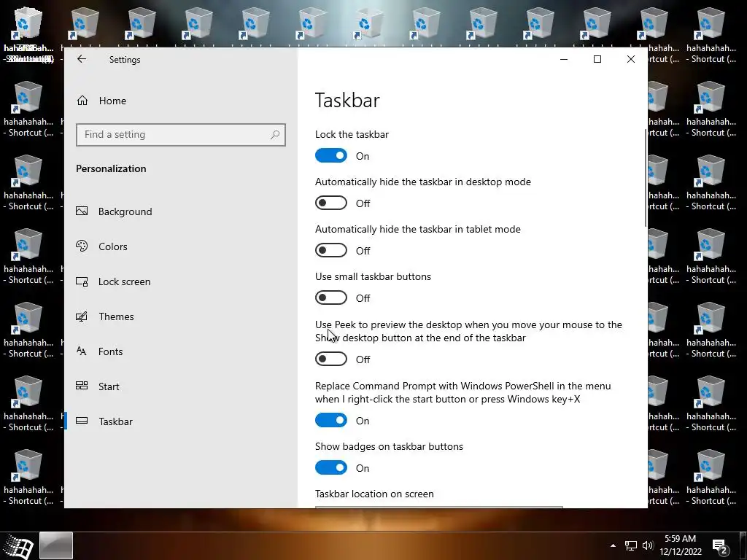Click the search magnifier icon
This screenshot has width=747, height=560.
(x=275, y=135)
